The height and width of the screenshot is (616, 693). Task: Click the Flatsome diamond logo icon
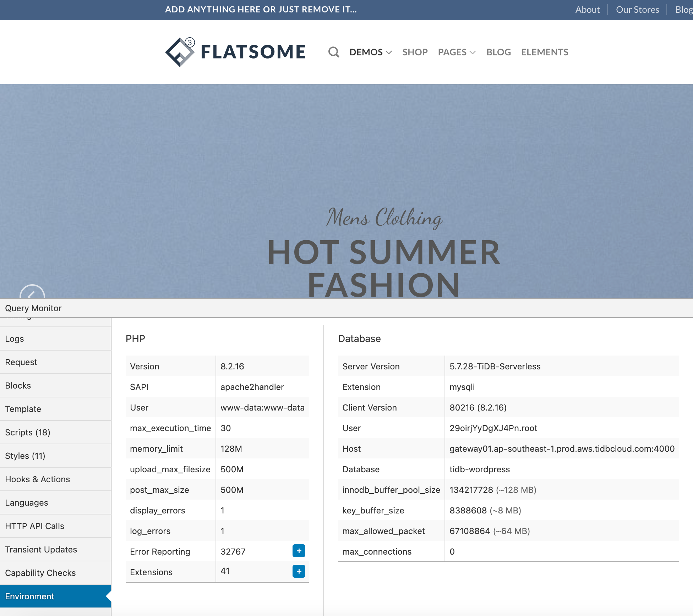(x=180, y=52)
